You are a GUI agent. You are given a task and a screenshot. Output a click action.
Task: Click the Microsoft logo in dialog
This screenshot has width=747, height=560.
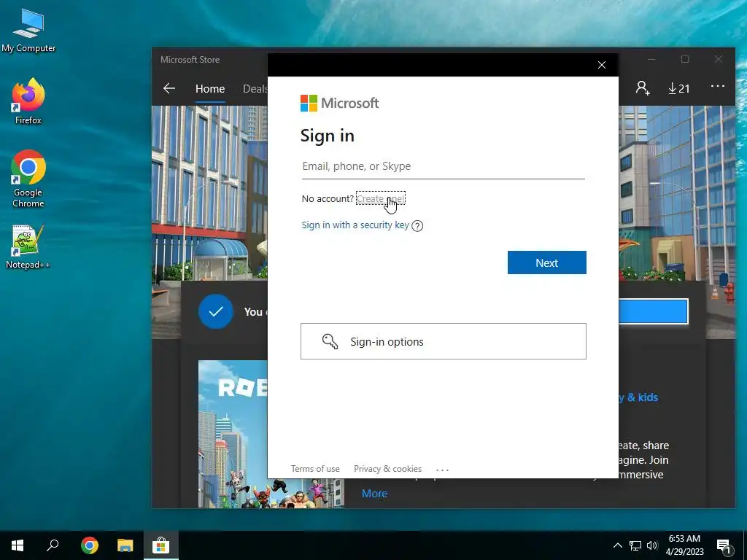(x=340, y=103)
